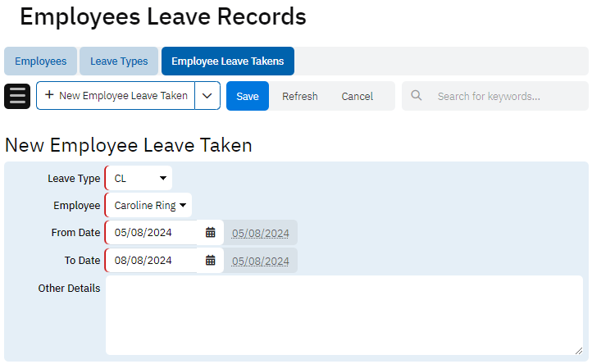This screenshot has height=364, width=592.
Task: Click the Cancel button
Action: click(x=357, y=96)
